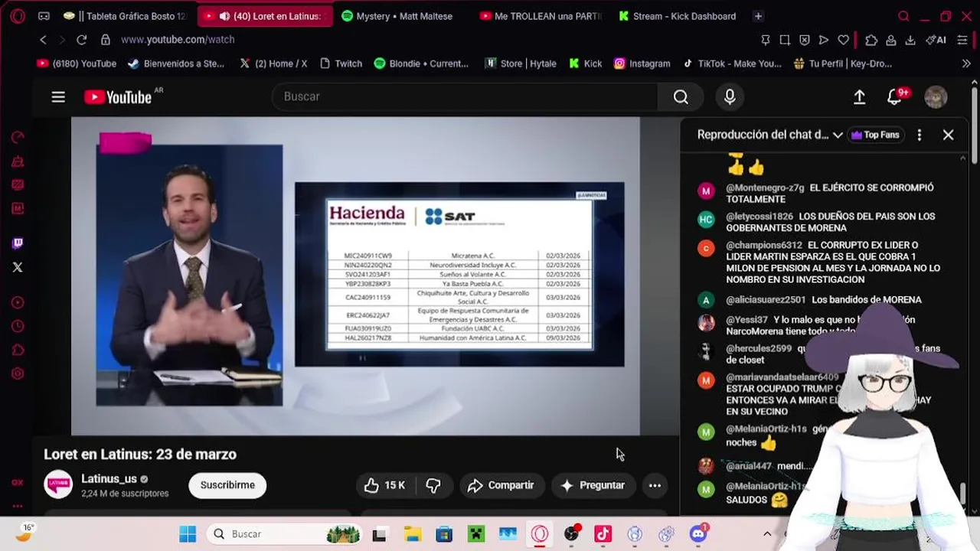The image size is (980, 551).
Task: Open the Latinus_us channel name
Action: pyautogui.click(x=109, y=479)
